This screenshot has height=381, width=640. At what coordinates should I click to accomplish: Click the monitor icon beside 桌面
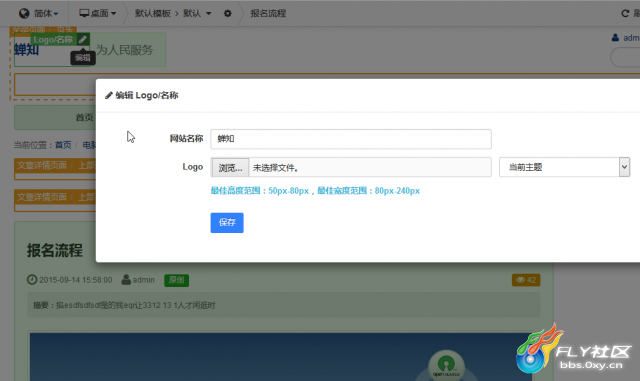click(x=84, y=13)
